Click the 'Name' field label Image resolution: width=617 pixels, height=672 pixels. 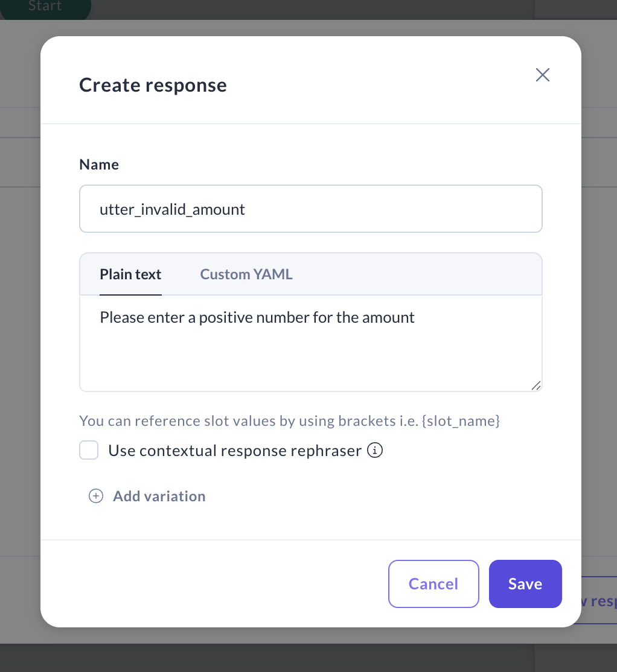click(x=99, y=165)
